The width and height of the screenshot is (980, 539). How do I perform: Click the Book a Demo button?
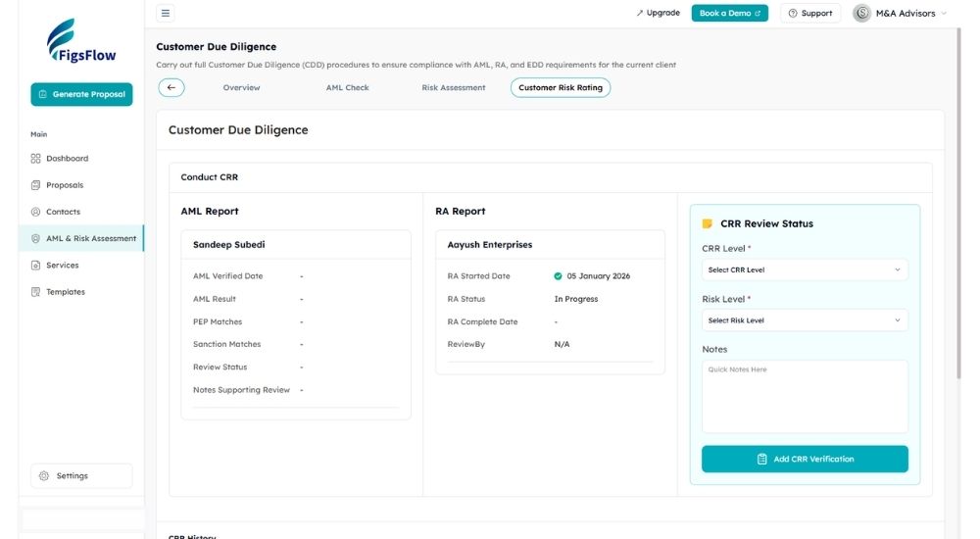click(729, 13)
